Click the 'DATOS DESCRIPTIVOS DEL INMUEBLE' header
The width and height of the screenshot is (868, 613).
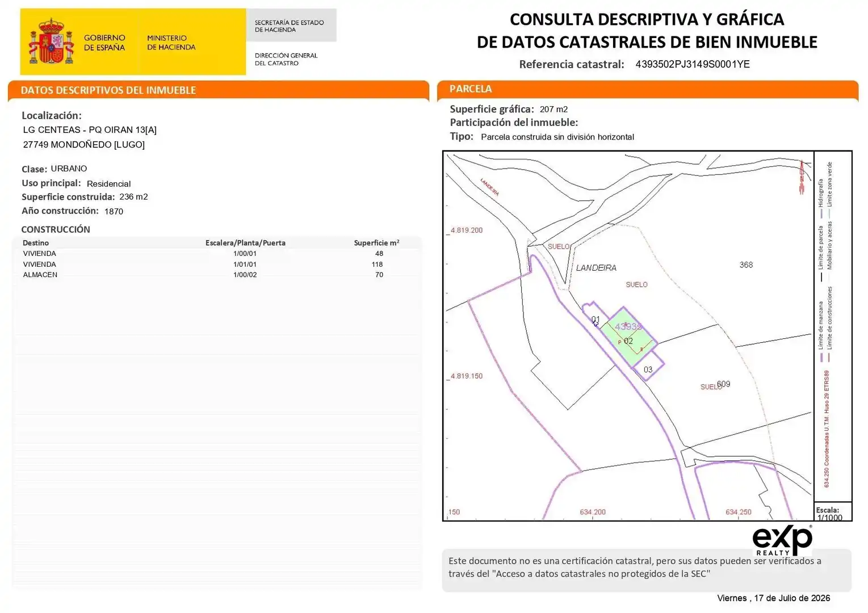108,90
